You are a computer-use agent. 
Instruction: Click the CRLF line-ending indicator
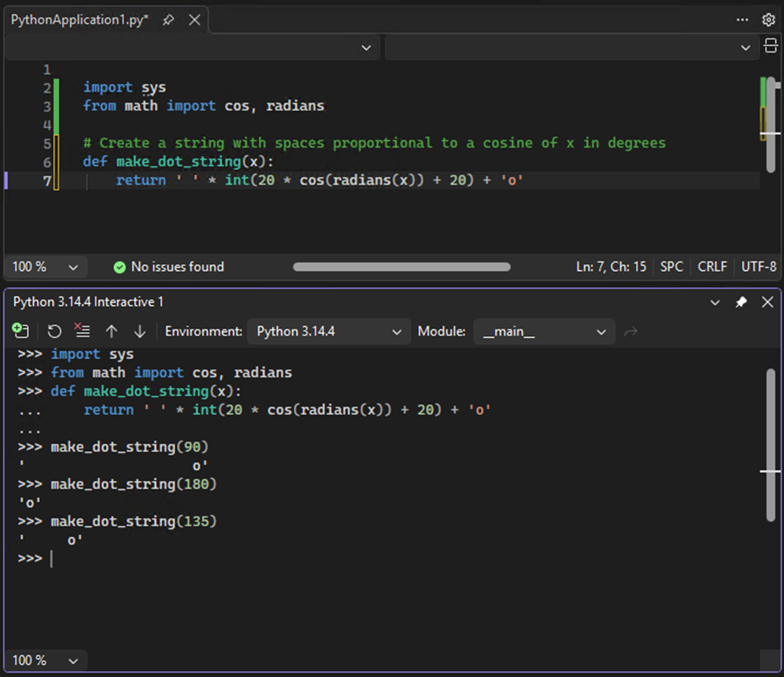[x=713, y=267]
